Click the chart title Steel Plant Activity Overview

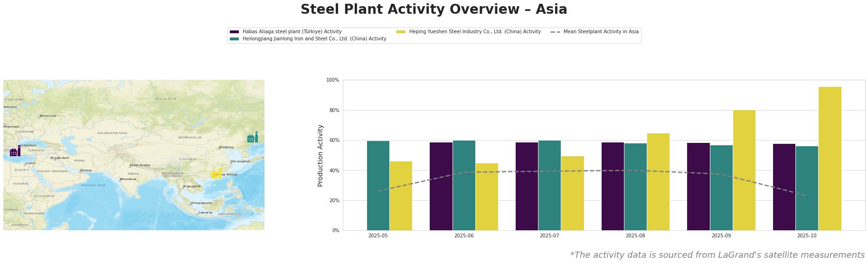coord(434,9)
